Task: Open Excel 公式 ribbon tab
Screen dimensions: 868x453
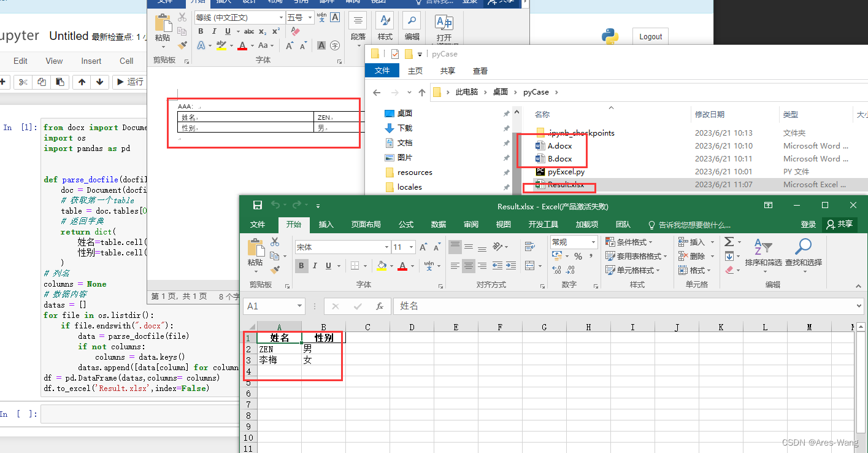Action: (x=406, y=225)
